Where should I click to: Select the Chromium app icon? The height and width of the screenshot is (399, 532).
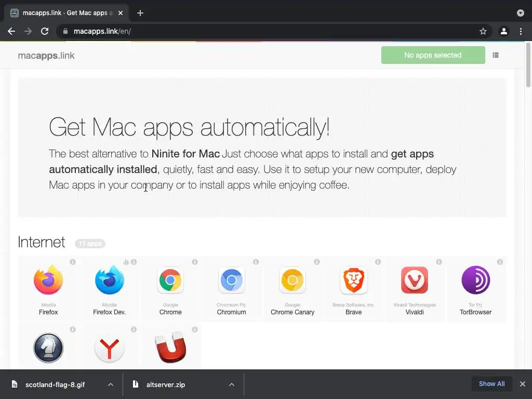(231, 280)
